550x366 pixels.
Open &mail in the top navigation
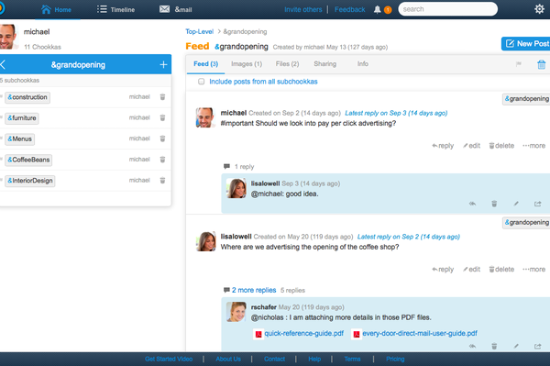pos(176,9)
